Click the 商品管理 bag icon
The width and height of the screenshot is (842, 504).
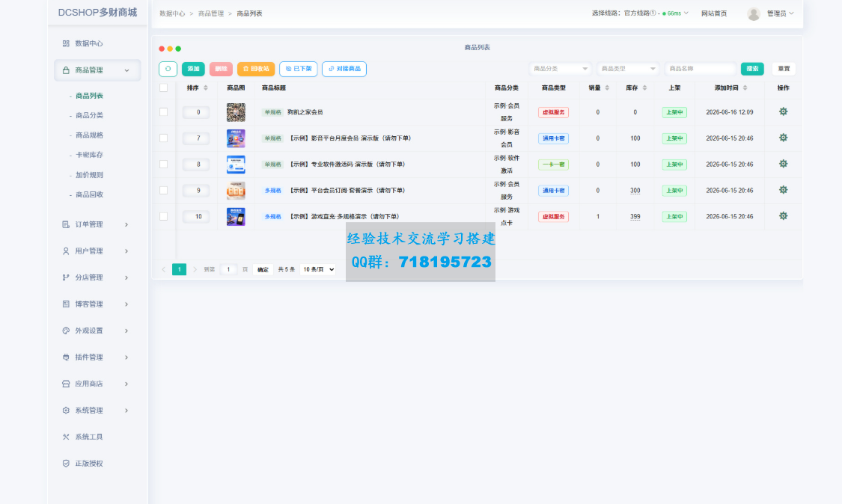pos(66,70)
